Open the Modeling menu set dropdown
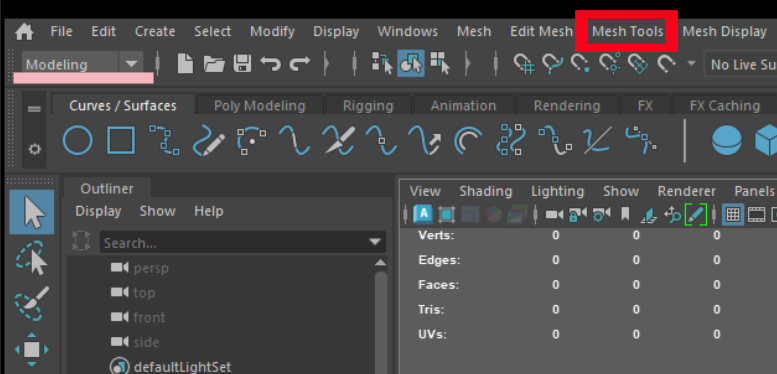The width and height of the screenshot is (777, 374). pyautogui.click(x=131, y=64)
